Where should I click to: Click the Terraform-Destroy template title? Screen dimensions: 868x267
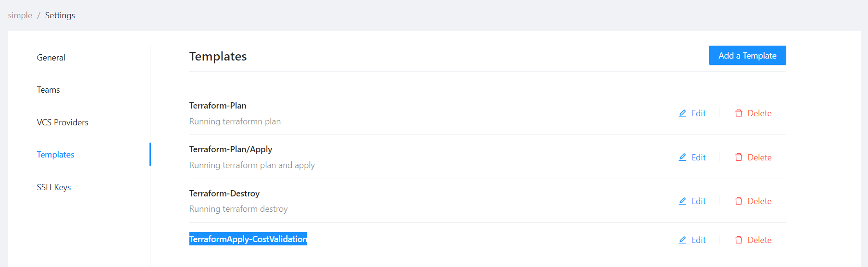click(224, 194)
